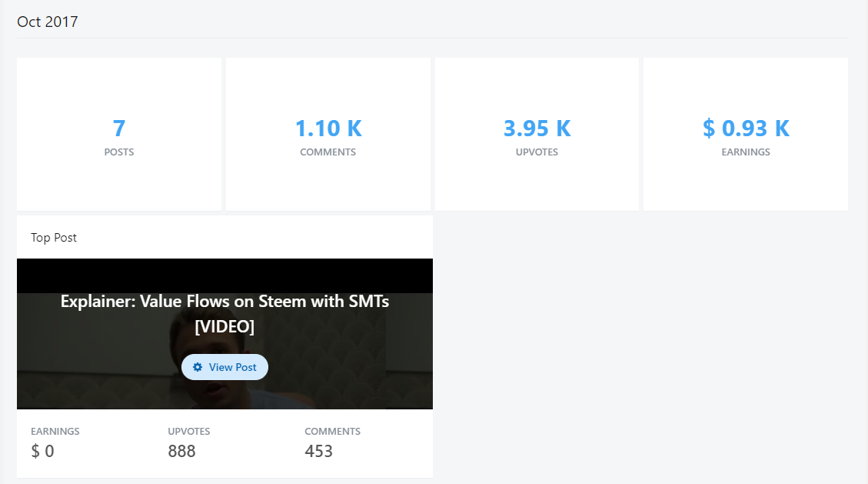Select the top post's 888 upvotes value
The width and height of the screenshot is (868, 484).
[x=182, y=451]
